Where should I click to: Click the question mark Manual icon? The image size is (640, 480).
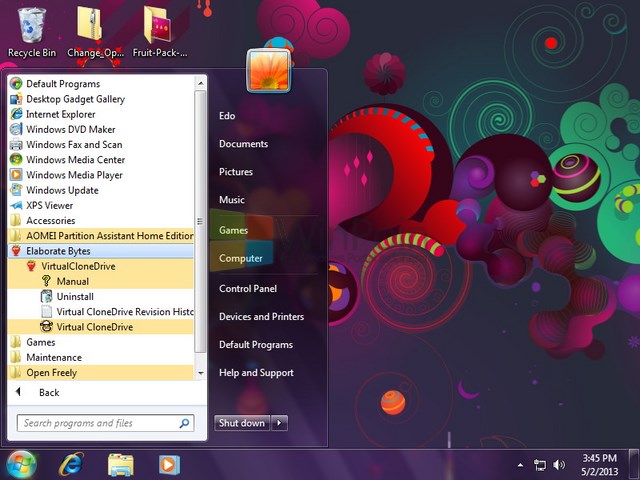coord(46,281)
